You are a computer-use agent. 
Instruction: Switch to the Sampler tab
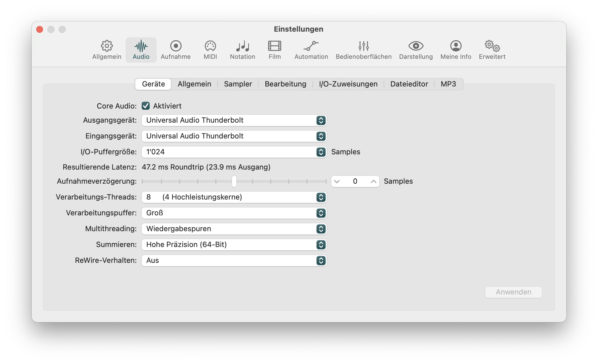[238, 84]
